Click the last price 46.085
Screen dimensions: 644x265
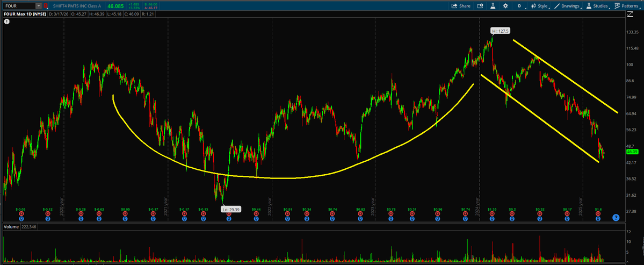(x=116, y=6)
